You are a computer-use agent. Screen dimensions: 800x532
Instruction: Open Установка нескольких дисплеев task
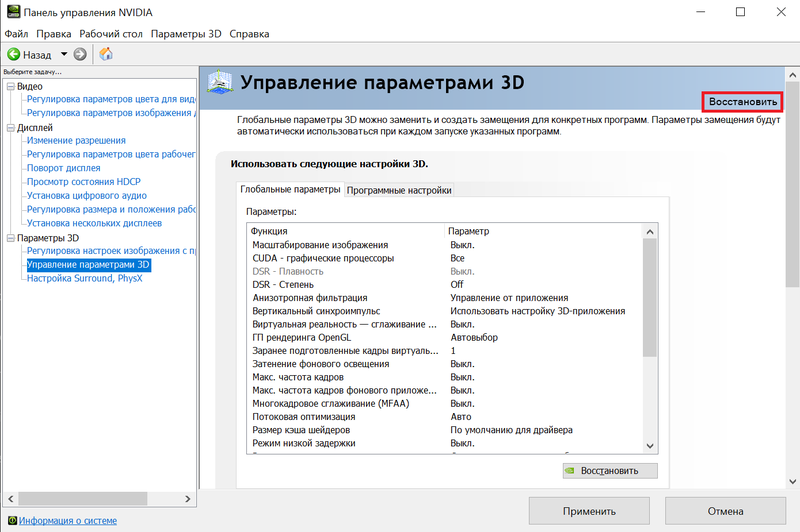tap(94, 223)
